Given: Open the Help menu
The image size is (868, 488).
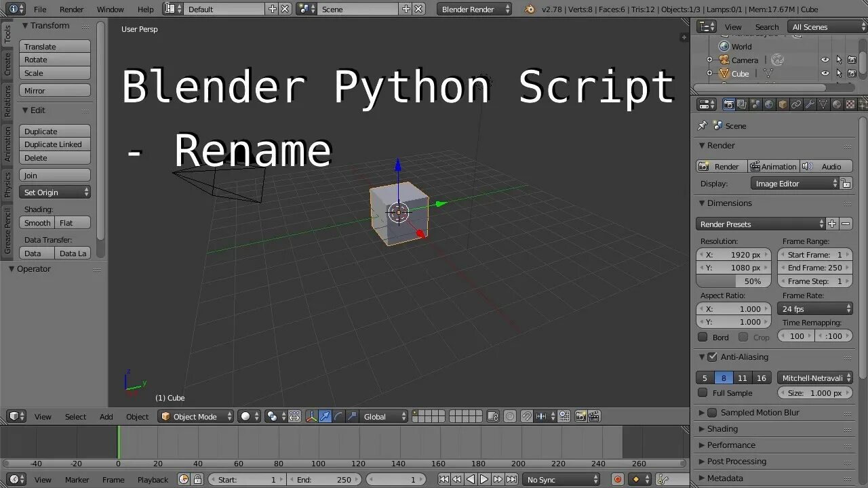Looking at the screenshot, I should [145, 9].
